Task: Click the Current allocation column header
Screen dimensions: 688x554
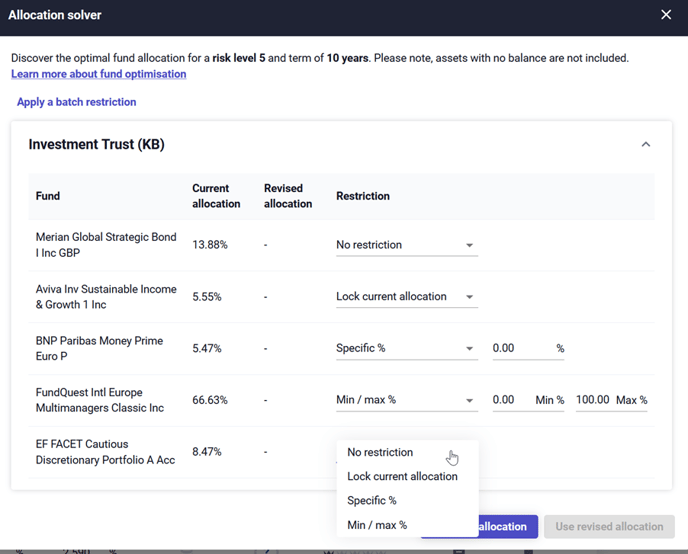Action: pos(216,196)
